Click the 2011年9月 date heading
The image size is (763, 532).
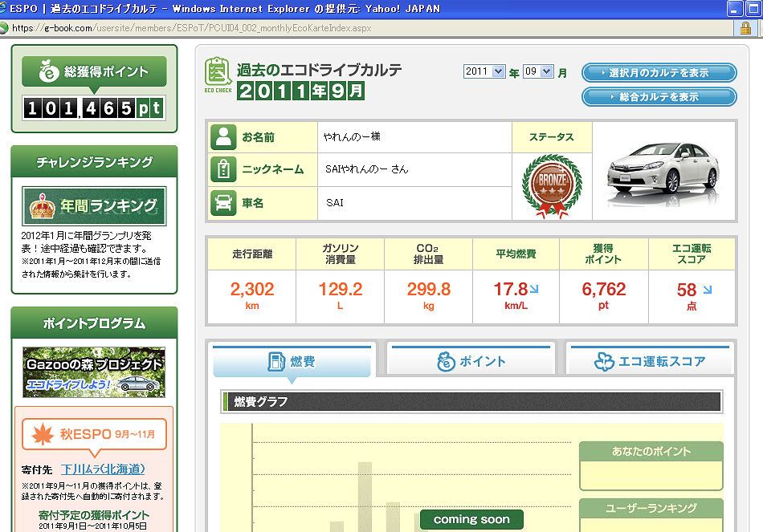click(300, 91)
